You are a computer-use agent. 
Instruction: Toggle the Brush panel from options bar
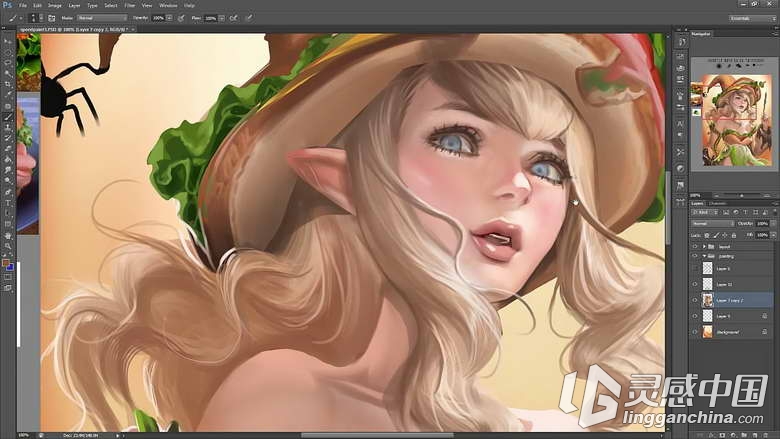pos(51,18)
